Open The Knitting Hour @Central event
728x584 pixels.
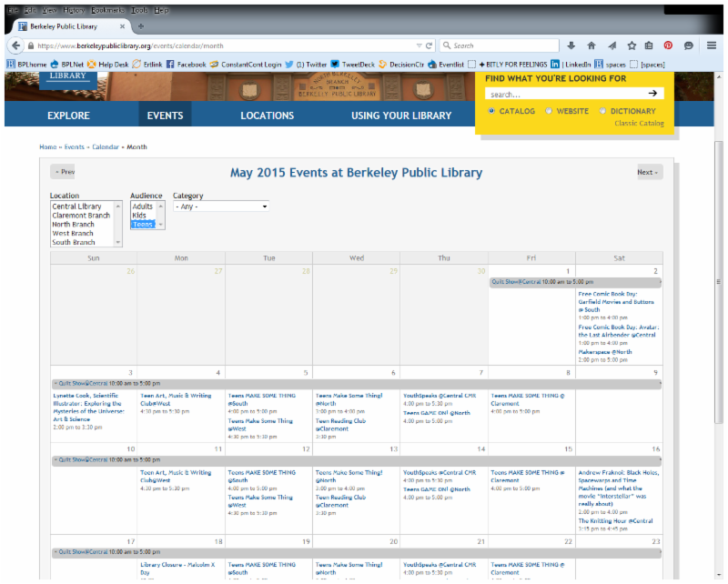[615, 521]
